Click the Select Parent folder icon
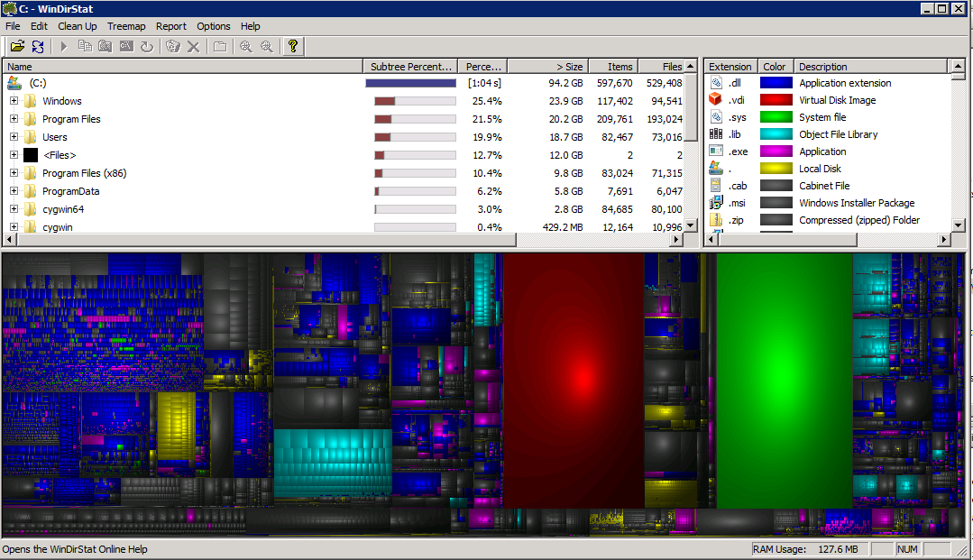Viewport: 973px width, 560px height. tap(220, 46)
